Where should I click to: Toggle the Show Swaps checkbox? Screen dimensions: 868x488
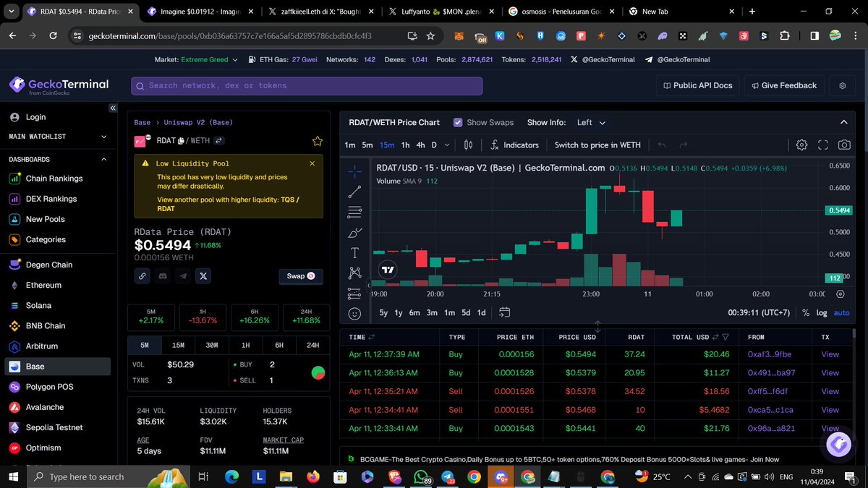click(x=458, y=122)
